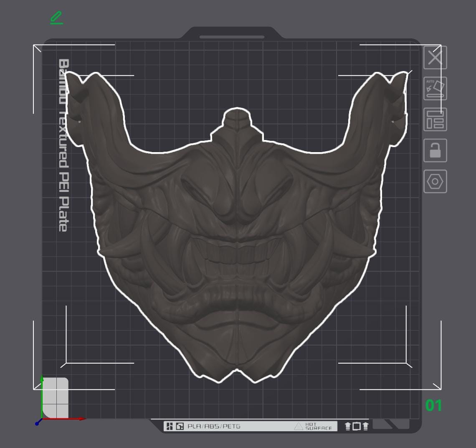This screenshot has height=448, width=476.
Task: Click the PLA/ABS/PETG plate label
Action: tap(214, 426)
